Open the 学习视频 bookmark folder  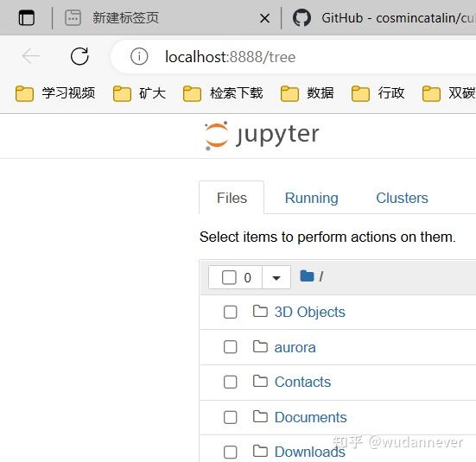[x=55, y=93]
